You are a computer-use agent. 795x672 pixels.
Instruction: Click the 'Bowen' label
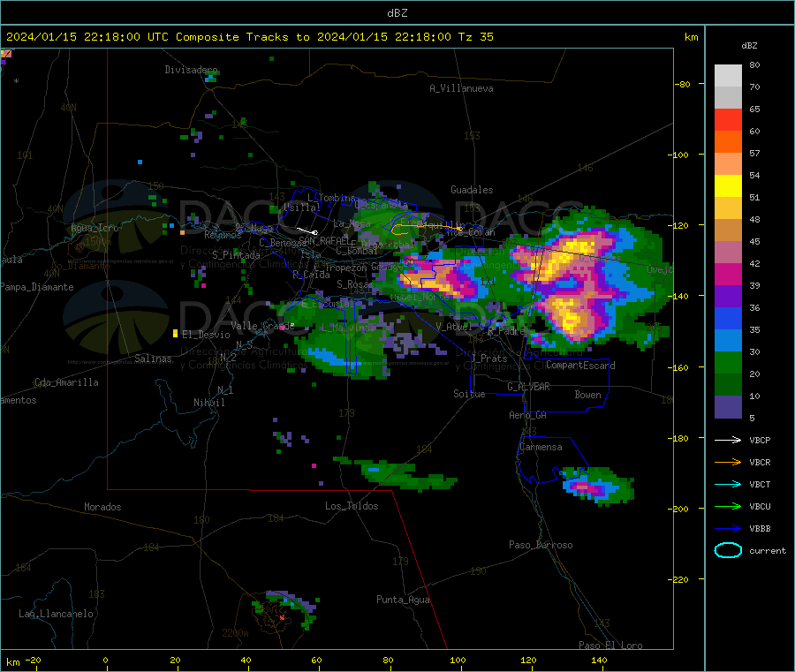[x=587, y=395]
